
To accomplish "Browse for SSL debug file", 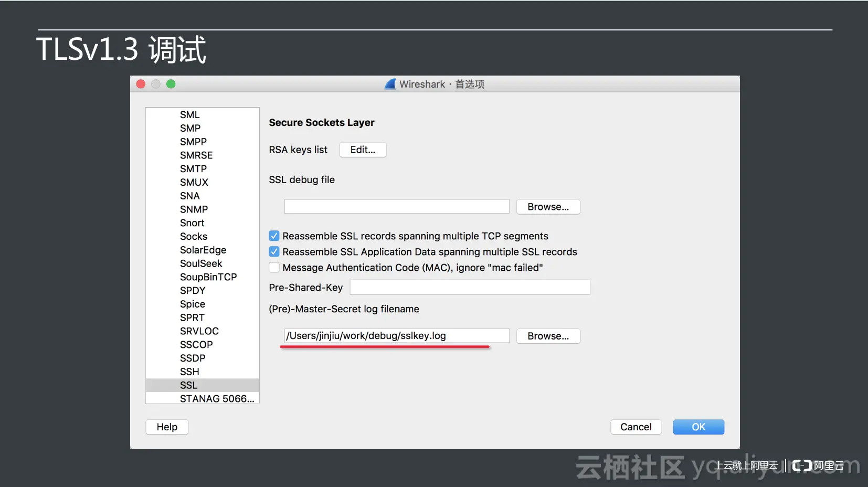I will pos(548,207).
